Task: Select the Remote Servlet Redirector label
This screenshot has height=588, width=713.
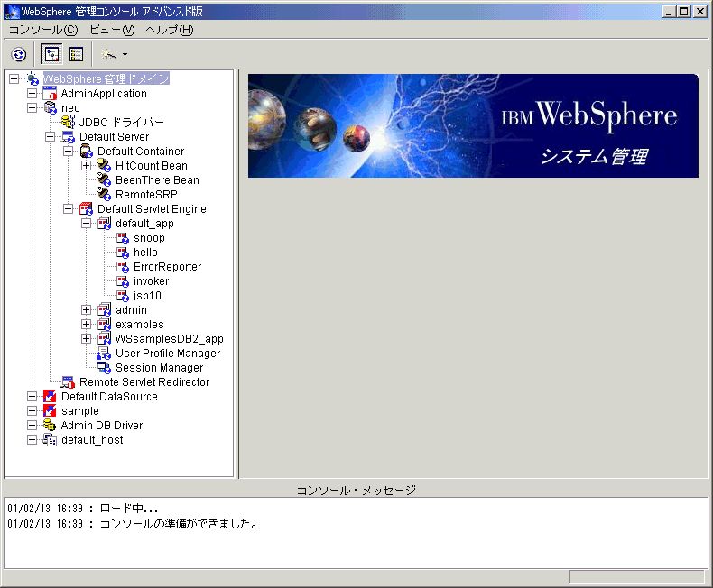Action: tap(144, 382)
